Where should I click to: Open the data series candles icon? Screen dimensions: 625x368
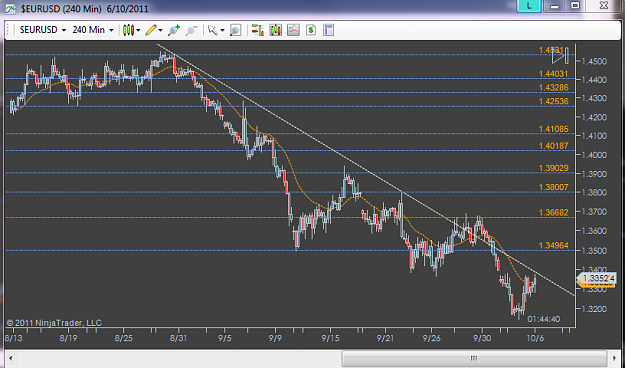coord(275,30)
